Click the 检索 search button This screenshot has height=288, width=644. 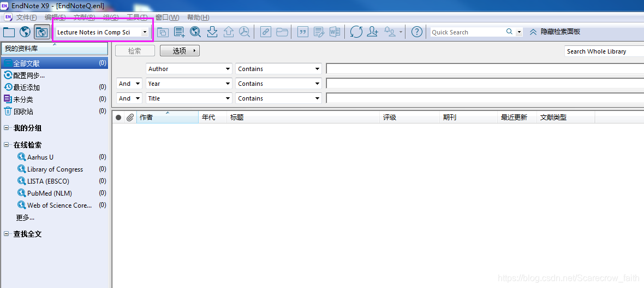pyautogui.click(x=135, y=51)
